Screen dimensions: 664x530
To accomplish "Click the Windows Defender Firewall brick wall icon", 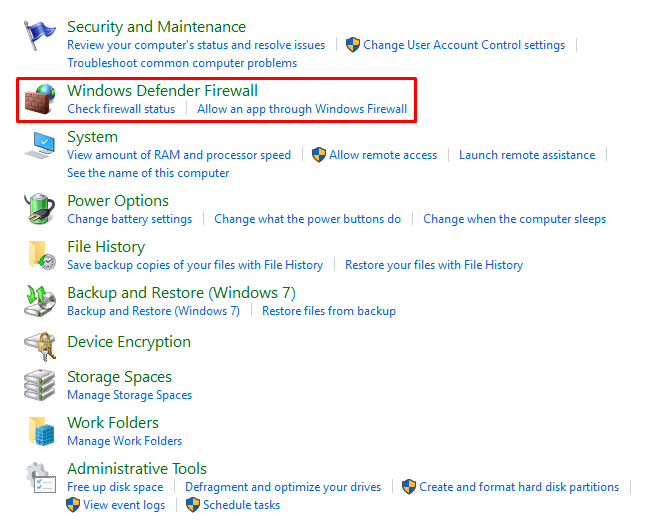I will pyautogui.click(x=39, y=99).
